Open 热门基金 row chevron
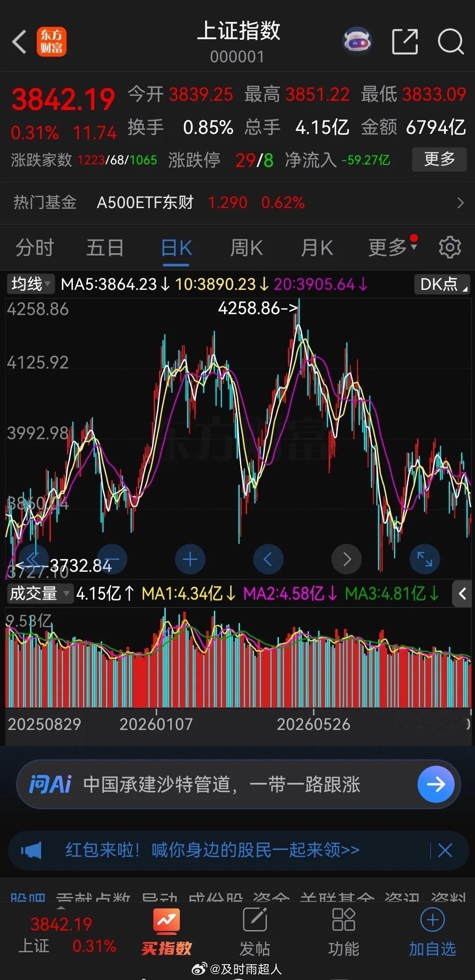This screenshot has width=475, height=980. click(x=460, y=203)
